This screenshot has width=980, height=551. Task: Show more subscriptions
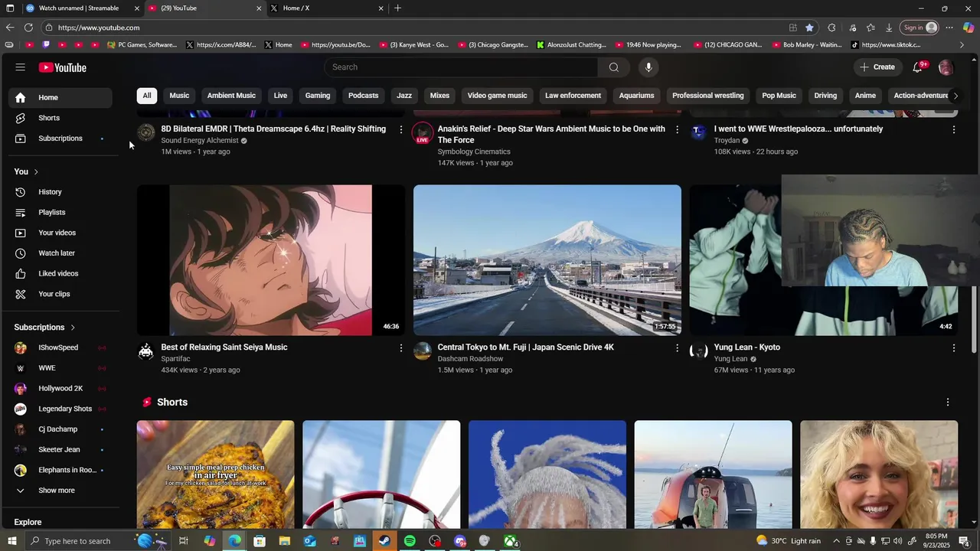[60, 491]
